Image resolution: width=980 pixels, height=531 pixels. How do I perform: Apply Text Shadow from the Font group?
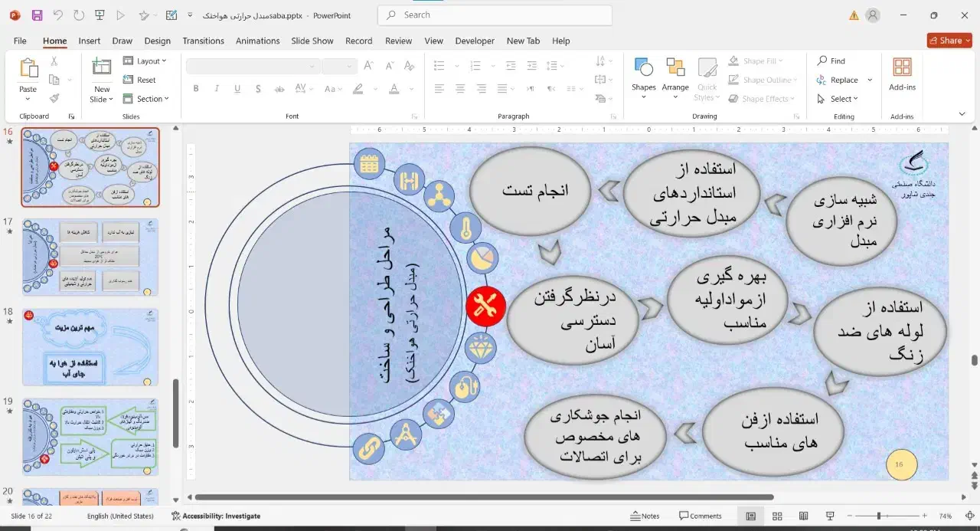click(x=258, y=89)
